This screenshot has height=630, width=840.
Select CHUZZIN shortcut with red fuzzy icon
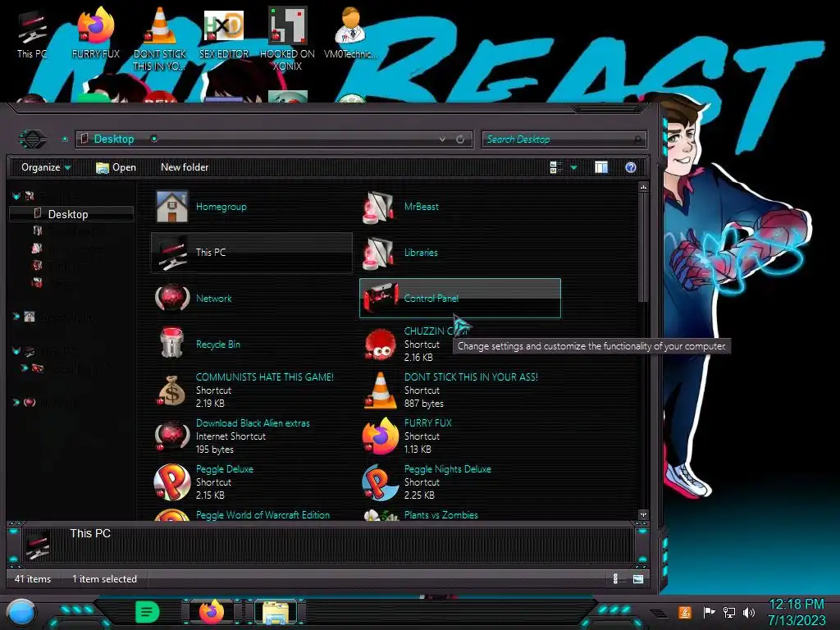pos(381,344)
